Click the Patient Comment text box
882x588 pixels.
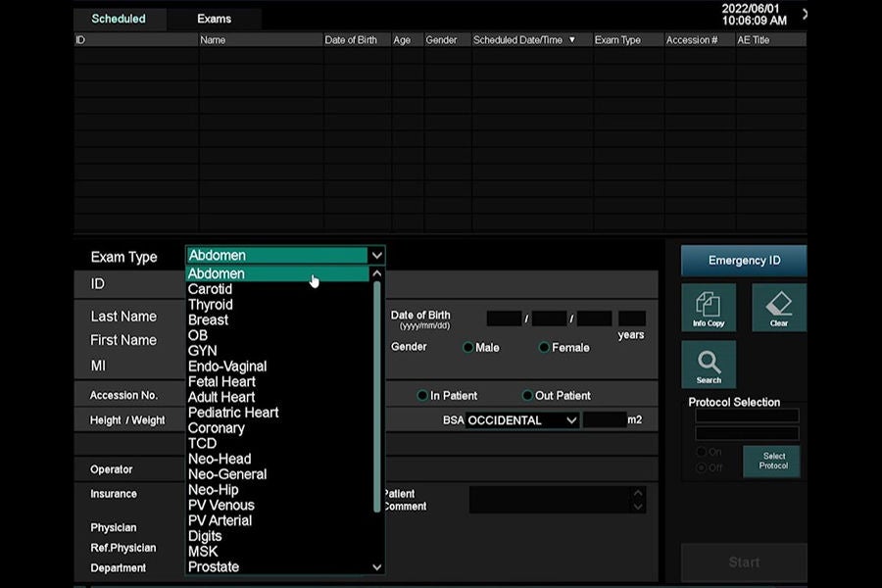(557, 500)
